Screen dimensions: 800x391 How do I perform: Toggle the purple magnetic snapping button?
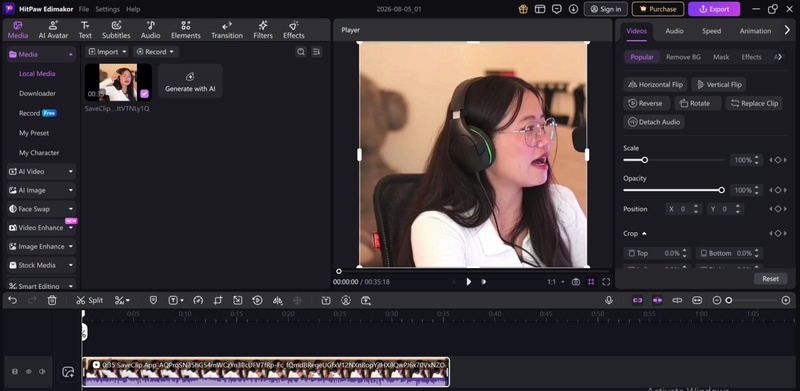657,300
